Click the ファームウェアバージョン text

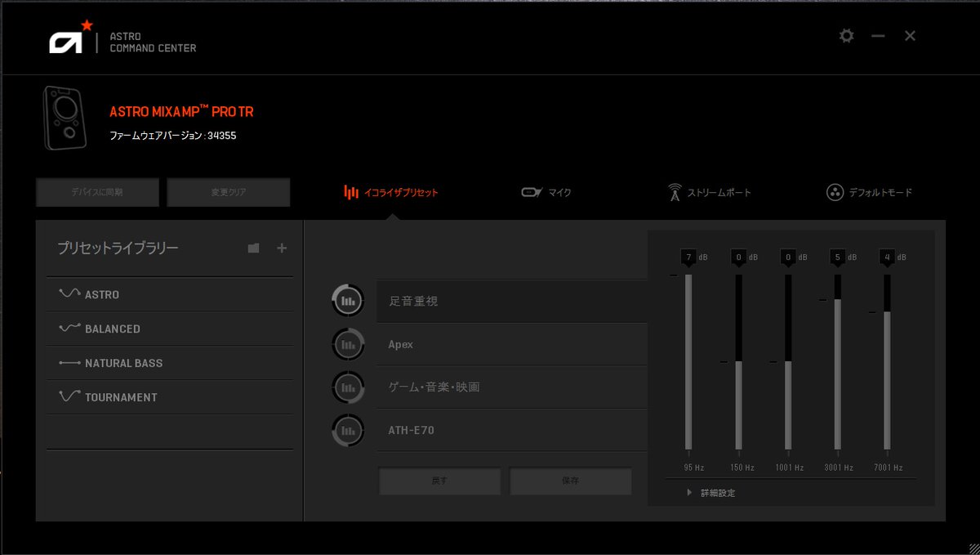(x=173, y=136)
